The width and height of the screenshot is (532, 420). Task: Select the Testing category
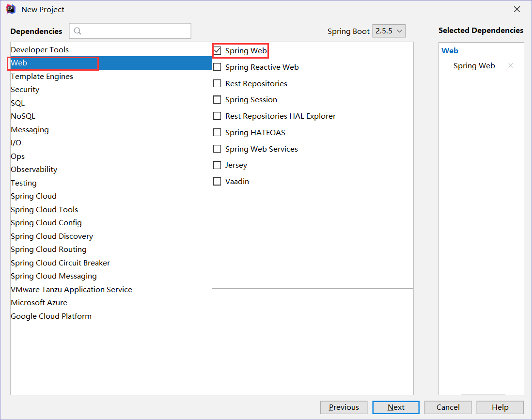click(x=23, y=183)
